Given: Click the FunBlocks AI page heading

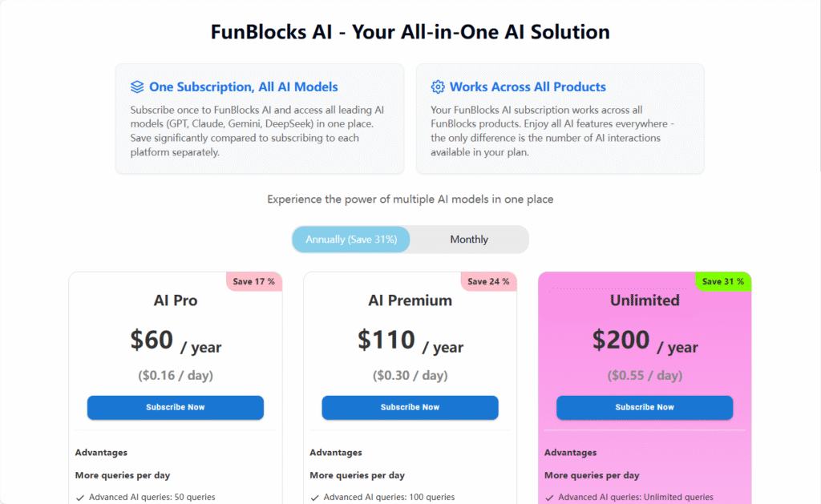Looking at the screenshot, I should click(410, 32).
